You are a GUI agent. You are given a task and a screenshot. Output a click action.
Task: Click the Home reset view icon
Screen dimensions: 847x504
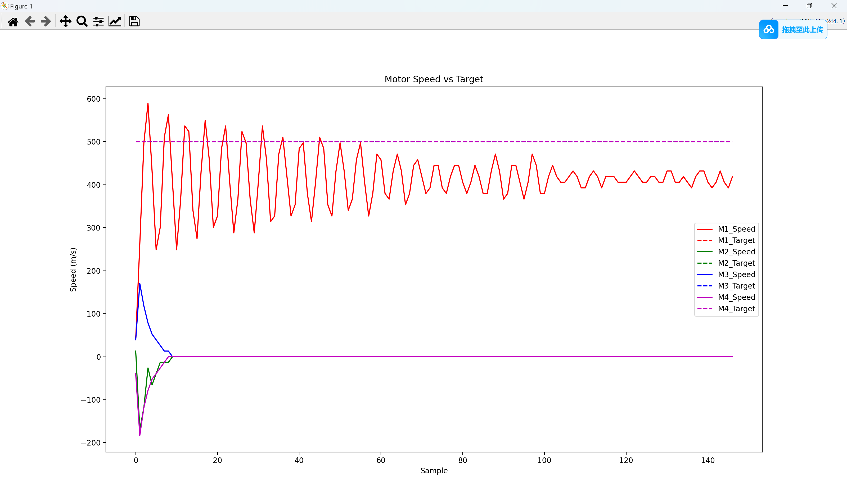coord(13,22)
